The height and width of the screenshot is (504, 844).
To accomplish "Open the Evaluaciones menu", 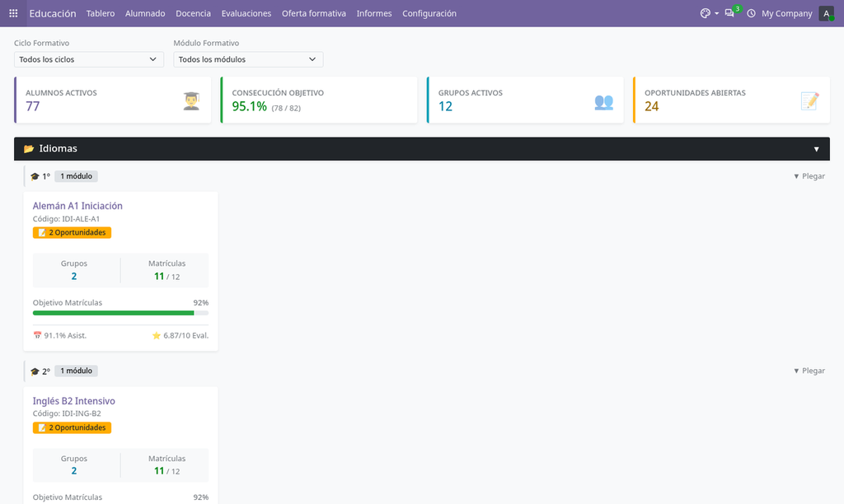I will pyautogui.click(x=246, y=13).
